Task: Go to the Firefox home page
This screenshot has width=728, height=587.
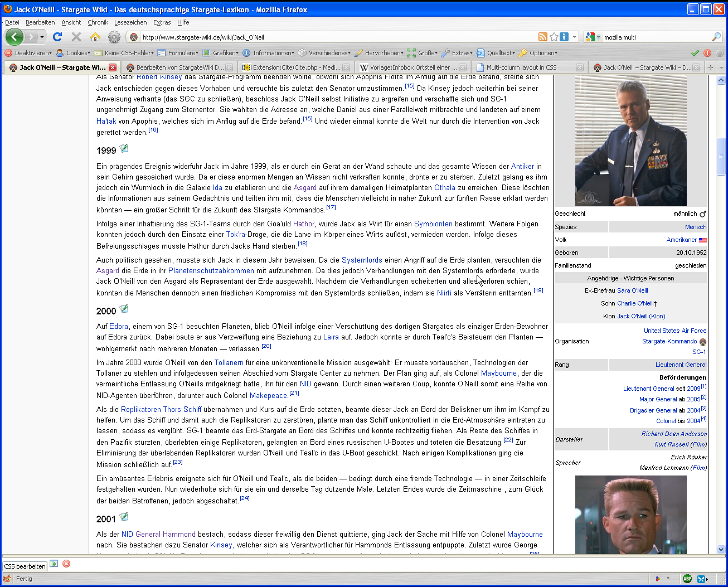Action: (95, 37)
